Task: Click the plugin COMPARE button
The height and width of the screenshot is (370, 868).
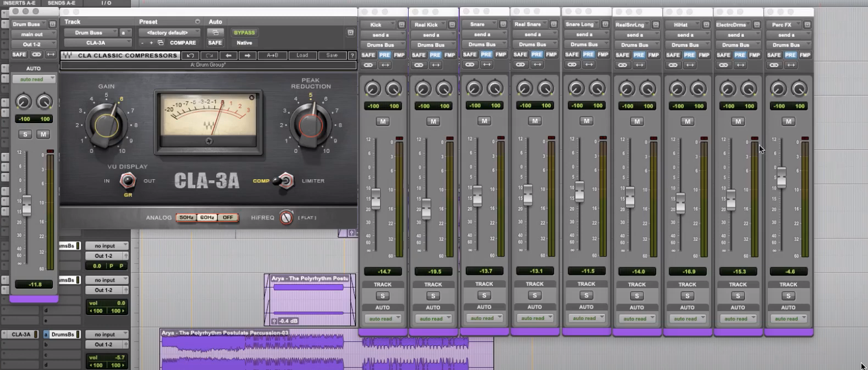Action: click(x=183, y=43)
